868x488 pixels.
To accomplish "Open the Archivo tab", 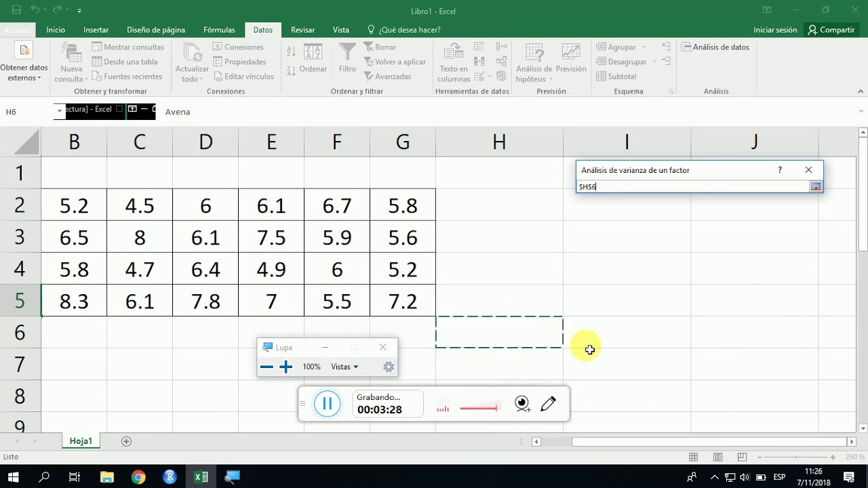I will [16, 30].
